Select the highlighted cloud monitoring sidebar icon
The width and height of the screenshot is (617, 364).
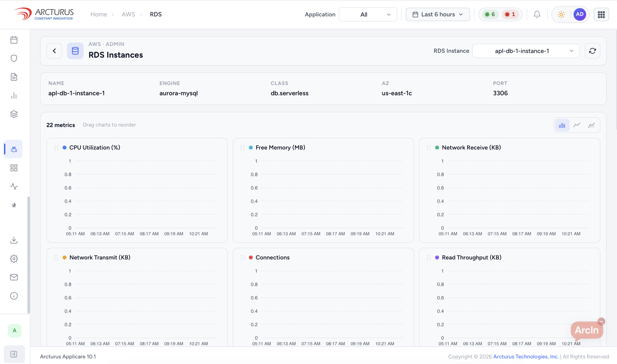[14, 149]
